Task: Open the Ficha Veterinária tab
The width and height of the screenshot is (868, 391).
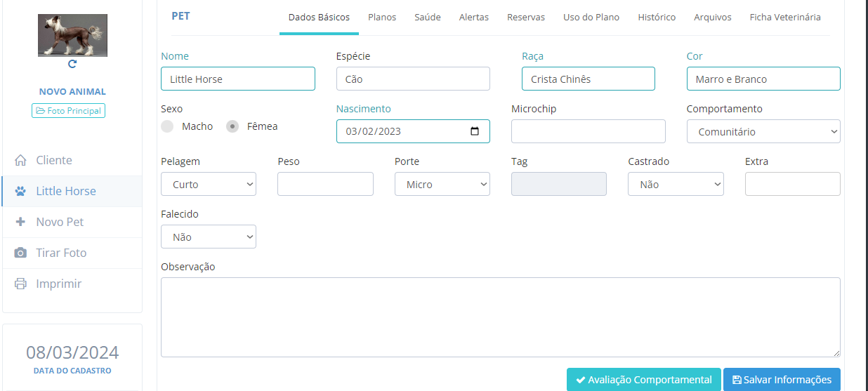Action: [784, 17]
